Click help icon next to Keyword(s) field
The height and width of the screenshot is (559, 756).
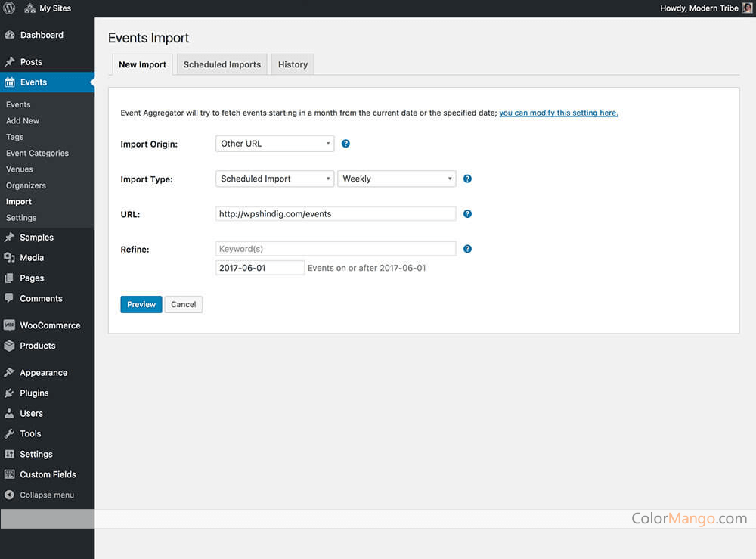(x=467, y=249)
